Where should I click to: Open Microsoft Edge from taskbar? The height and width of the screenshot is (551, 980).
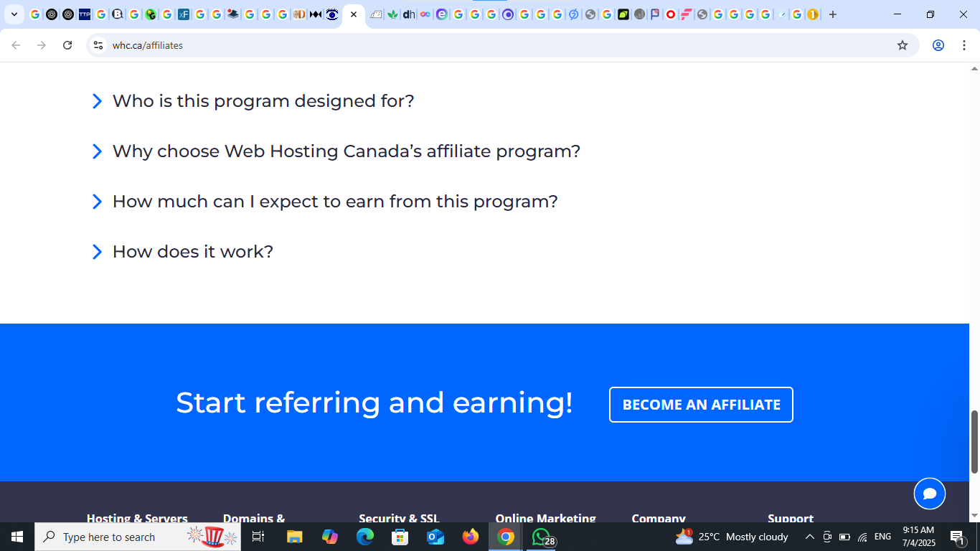365,537
